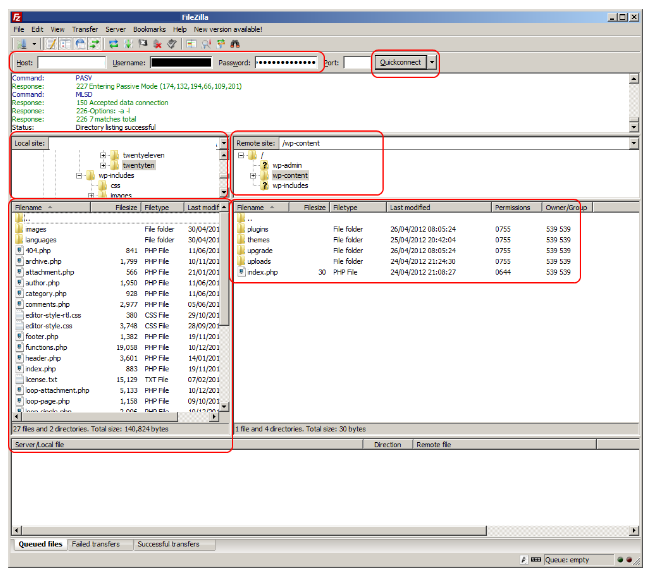Disconnect from the server (red X icon)
The height and width of the screenshot is (575, 656).
pyautogui.click(x=157, y=44)
